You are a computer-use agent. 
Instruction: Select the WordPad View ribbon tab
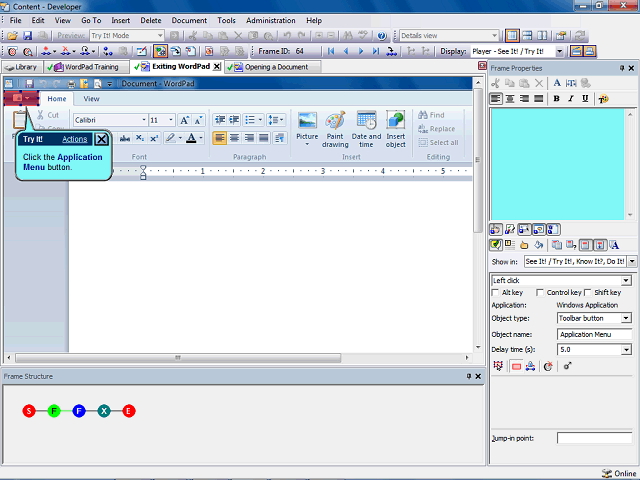coord(91,99)
